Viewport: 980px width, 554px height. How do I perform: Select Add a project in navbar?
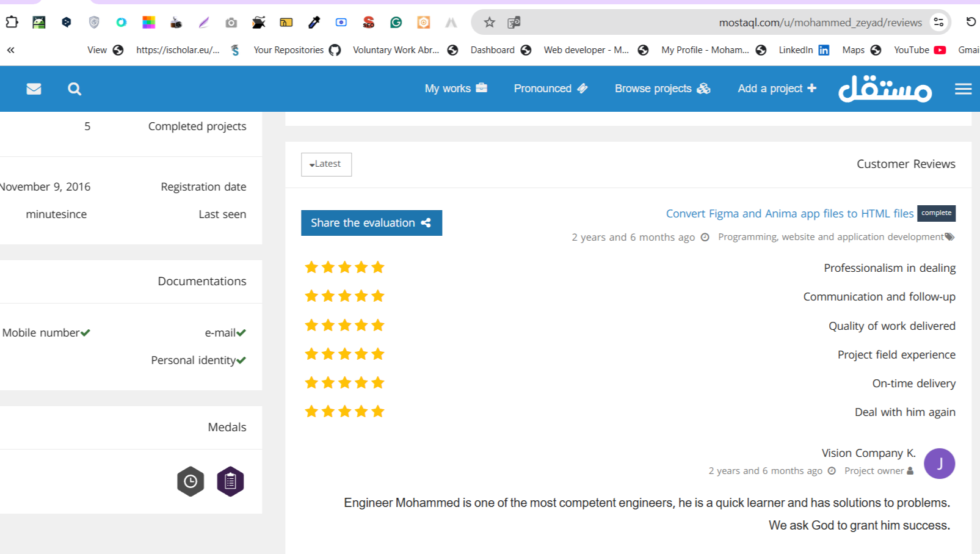[x=776, y=89]
